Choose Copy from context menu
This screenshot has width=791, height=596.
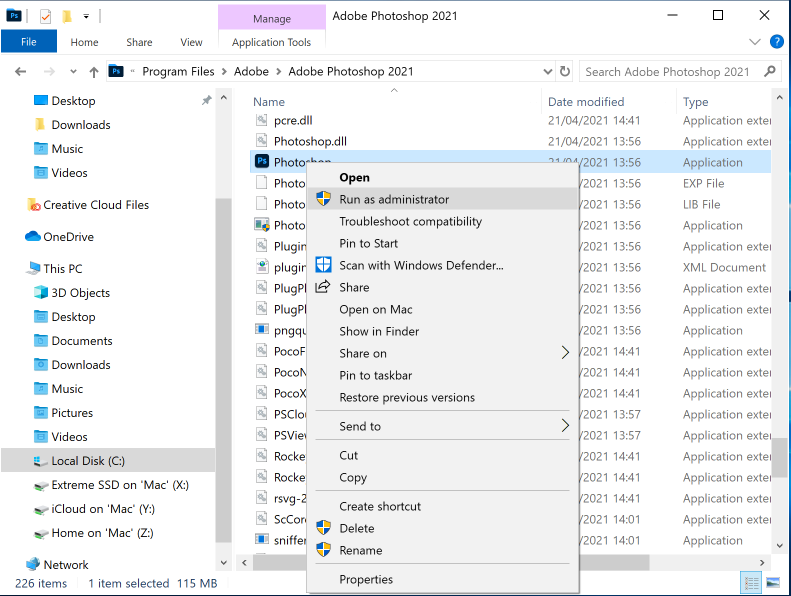point(443,477)
